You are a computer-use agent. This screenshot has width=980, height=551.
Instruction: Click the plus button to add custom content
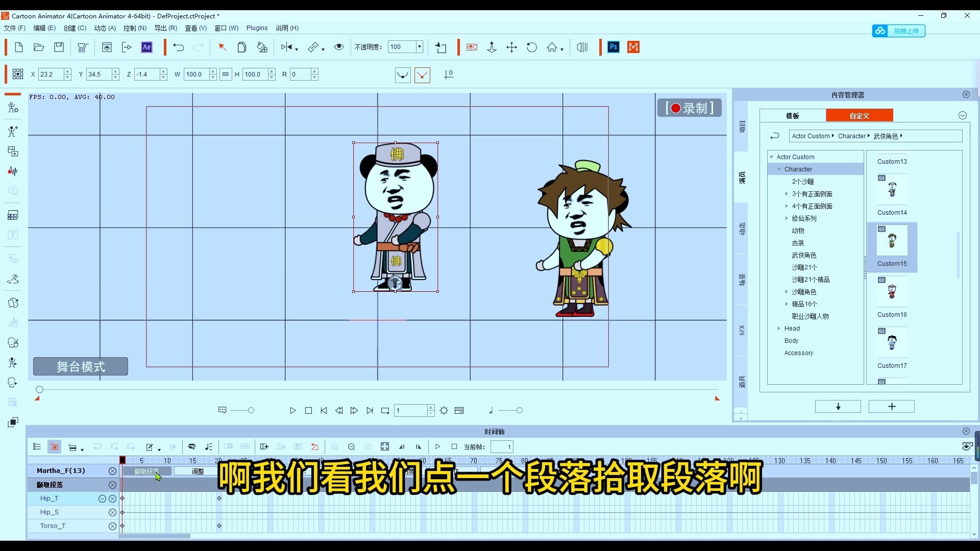click(891, 406)
